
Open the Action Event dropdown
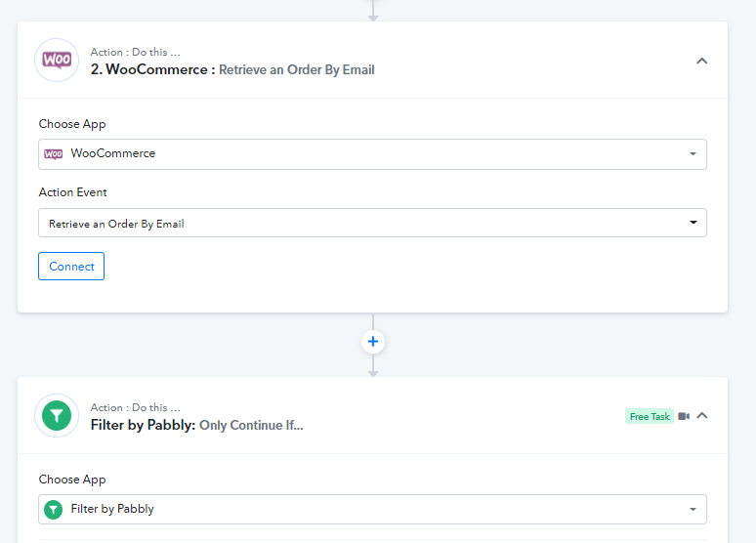[x=372, y=223]
